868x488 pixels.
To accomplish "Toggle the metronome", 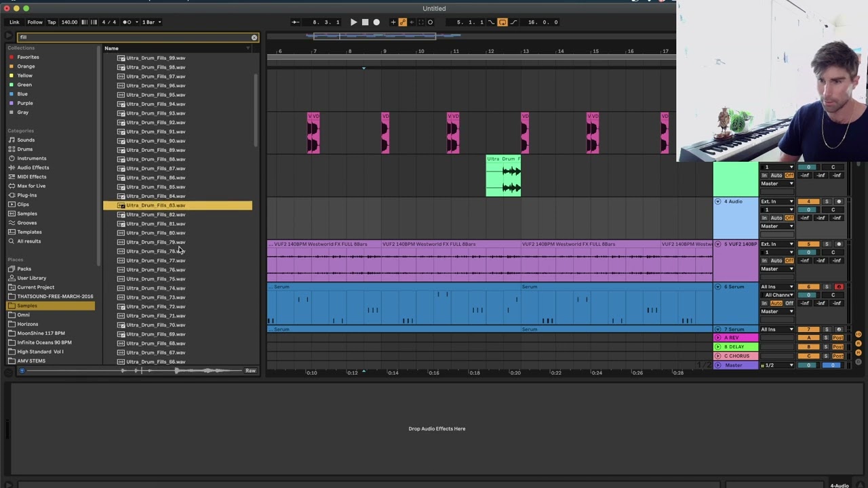I will coord(126,22).
